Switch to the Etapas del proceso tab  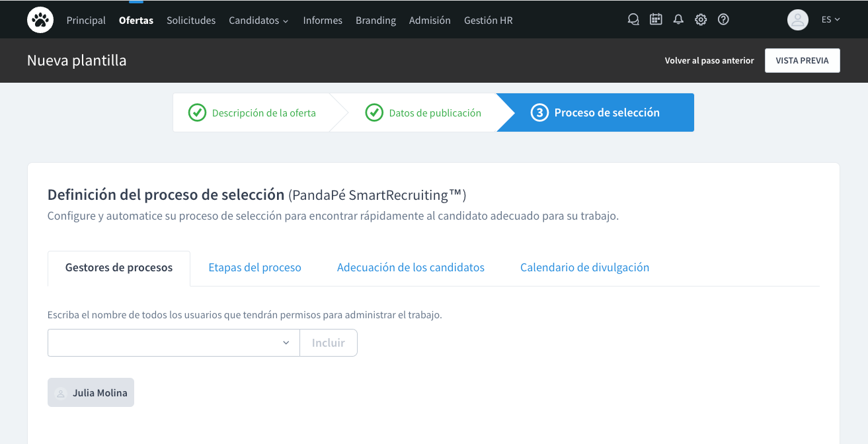(x=255, y=267)
